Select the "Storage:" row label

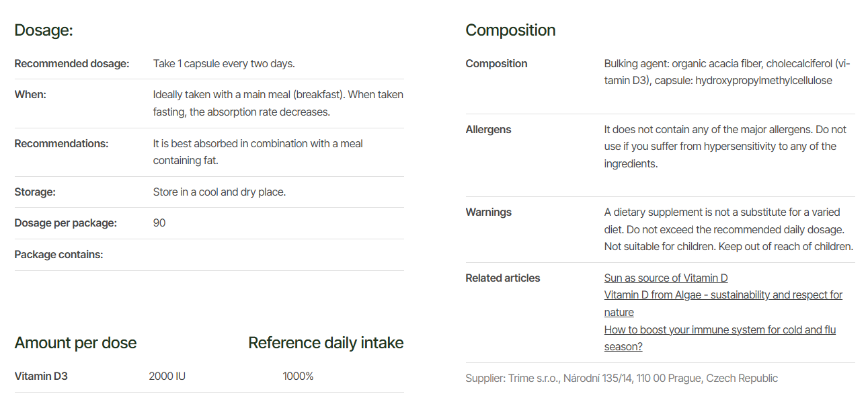[x=35, y=192]
